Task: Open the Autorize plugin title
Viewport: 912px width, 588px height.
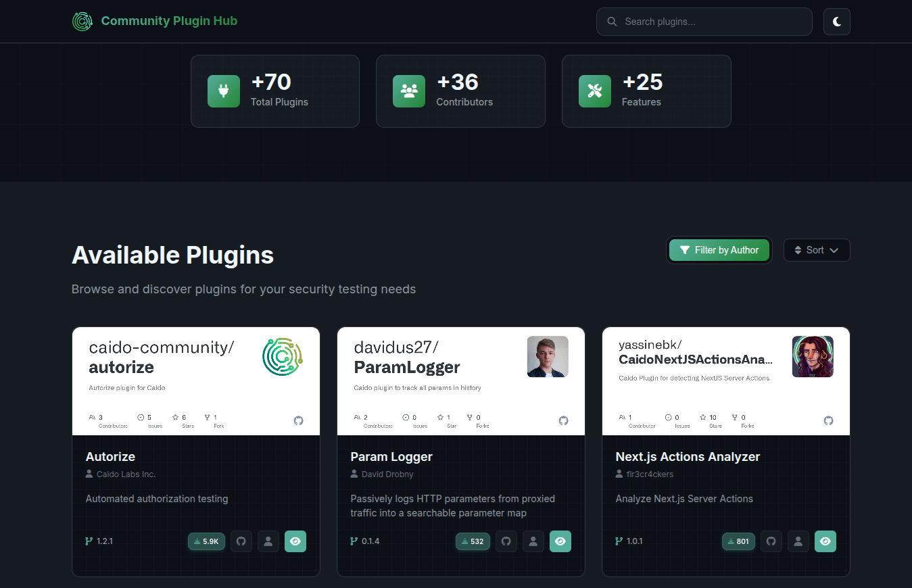Action: [110, 457]
